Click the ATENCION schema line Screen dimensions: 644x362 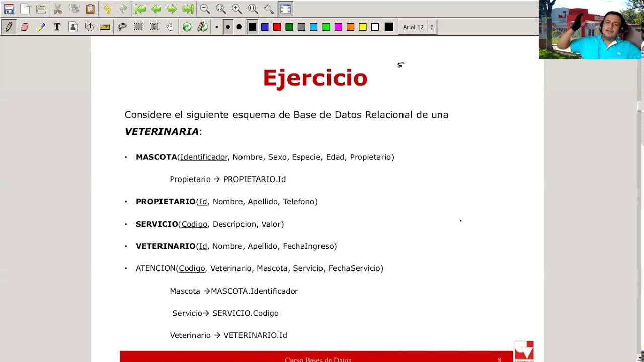(x=260, y=268)
